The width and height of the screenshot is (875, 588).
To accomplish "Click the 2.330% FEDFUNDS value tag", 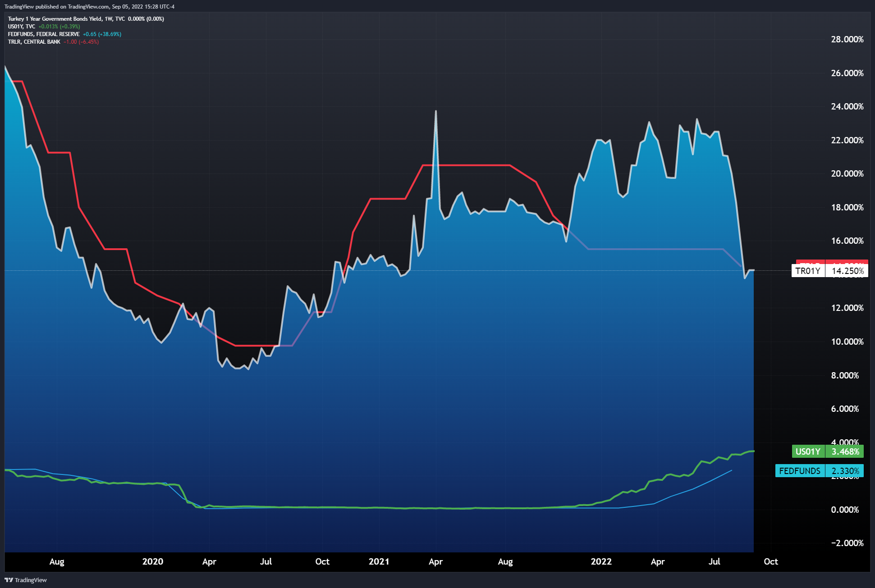I will click(x=845, y=471).
